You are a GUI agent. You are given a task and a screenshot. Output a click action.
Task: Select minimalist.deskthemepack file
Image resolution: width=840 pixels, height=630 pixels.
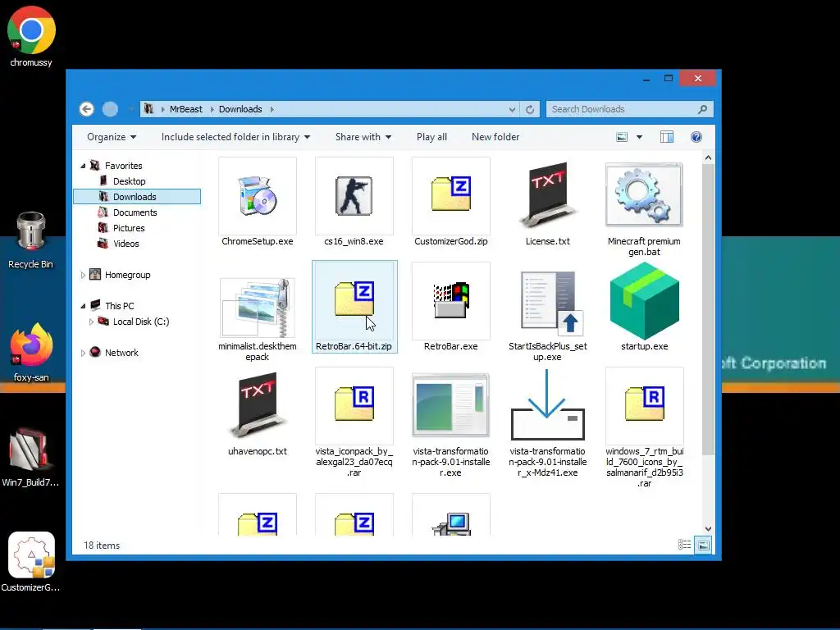[257, 308]
